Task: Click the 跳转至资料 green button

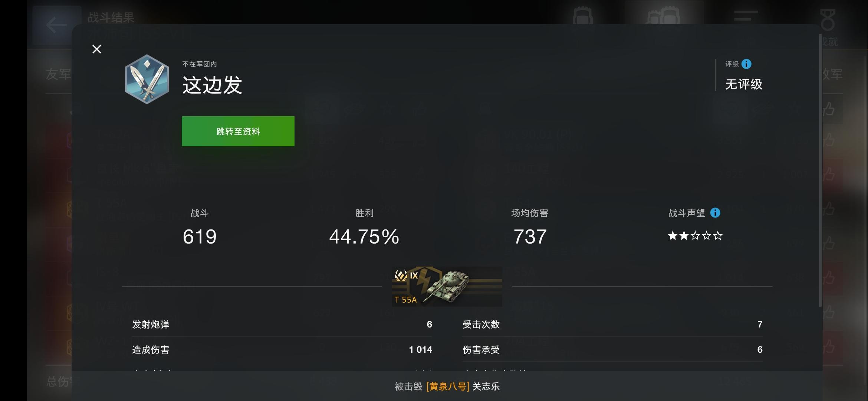Action: click(x=238, y=131)
